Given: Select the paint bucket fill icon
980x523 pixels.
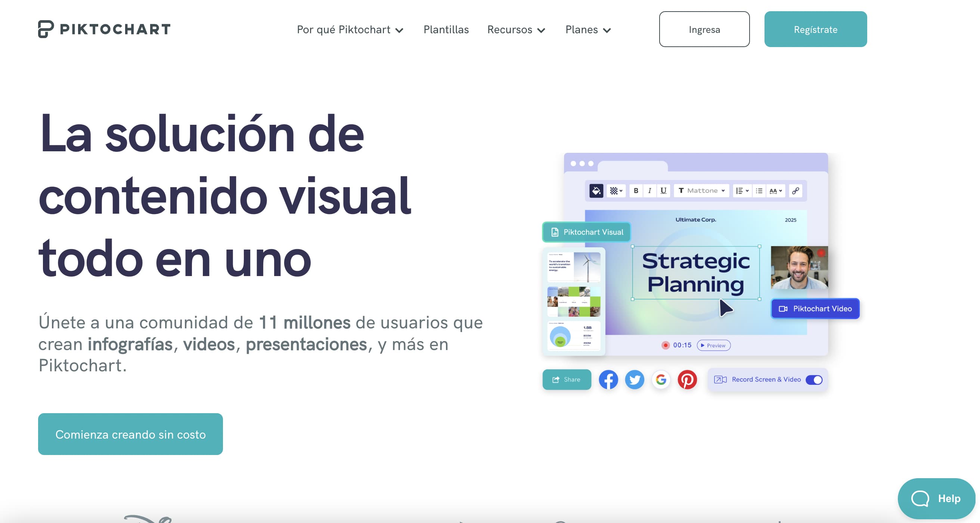Looking at the screenshot, I should click(596, 191).
